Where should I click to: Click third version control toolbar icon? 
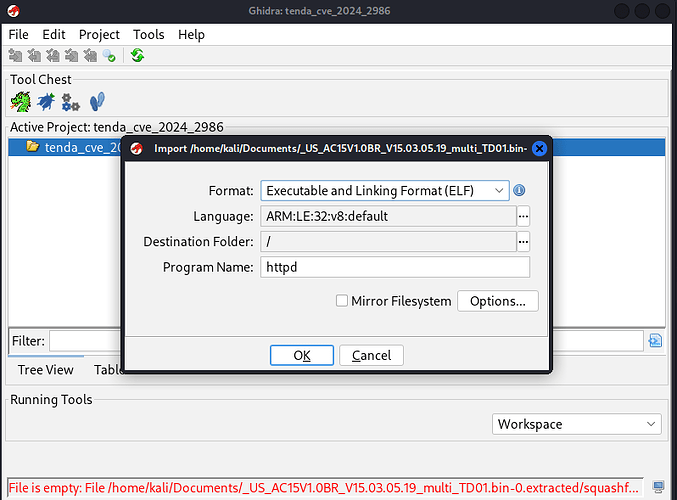(53, 56)
